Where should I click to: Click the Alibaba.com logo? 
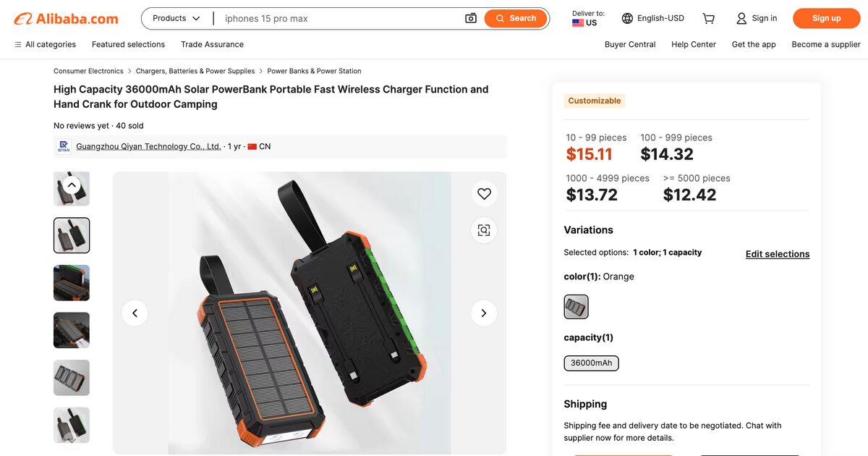point(65,18)
